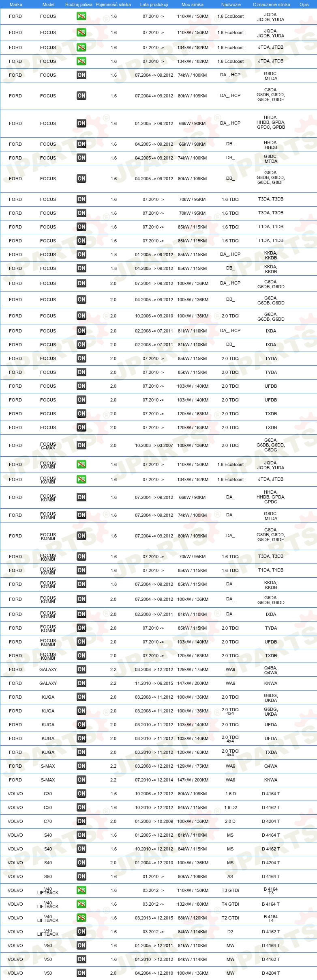Click the production years cell '01.2010 ->' in S80 row
Image resolution: width=317 pixels, height=980 pixels.
coord(153,876)
